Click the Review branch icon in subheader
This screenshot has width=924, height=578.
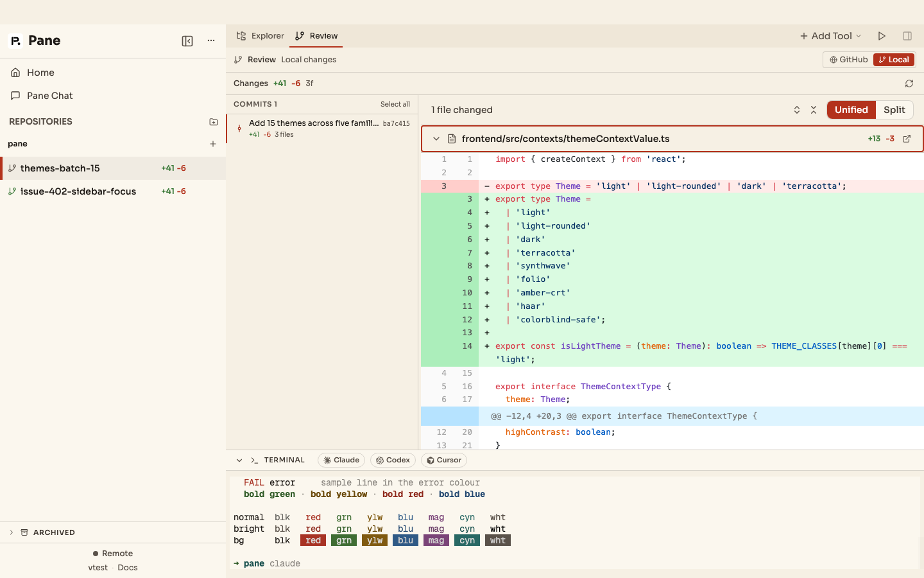click(238, 60)
